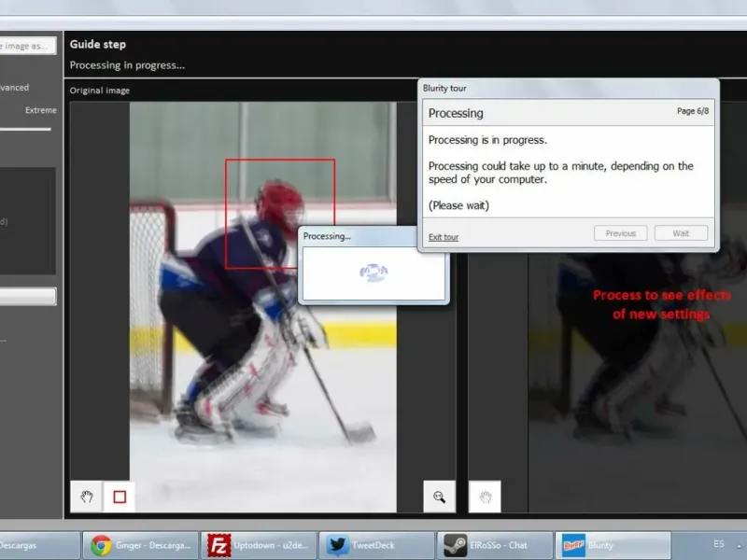Adjust the Extreme strength slider
Image resolution: width=747 pixels, height=560 pixels.
[25, 129]
